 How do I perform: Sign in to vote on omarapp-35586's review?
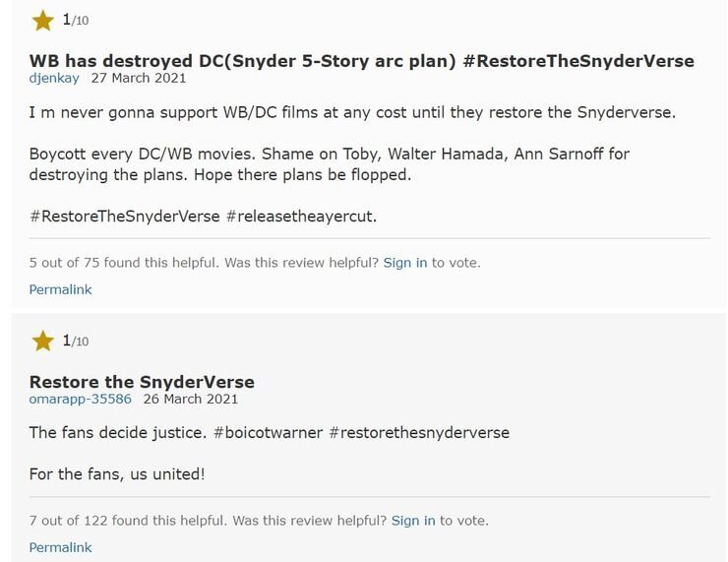click(412, 521)
